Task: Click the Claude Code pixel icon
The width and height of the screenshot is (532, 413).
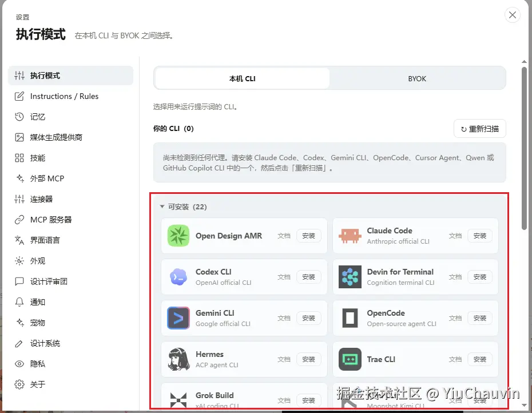Action: (350, 236)
